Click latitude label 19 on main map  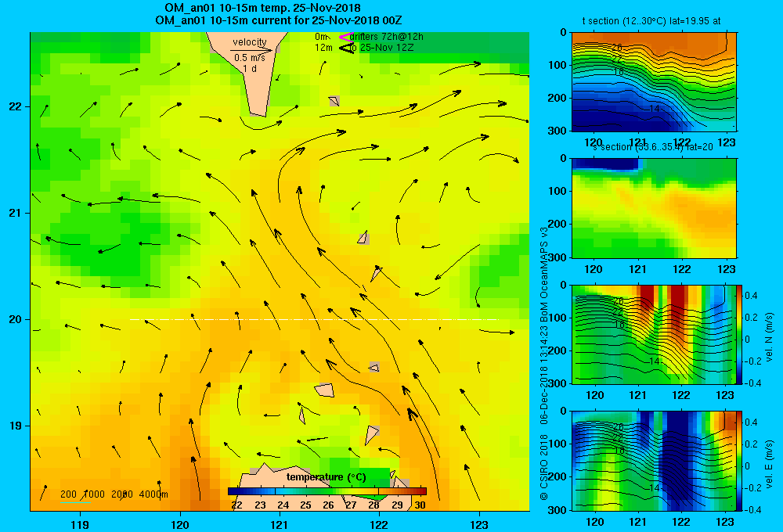(16, 426)
